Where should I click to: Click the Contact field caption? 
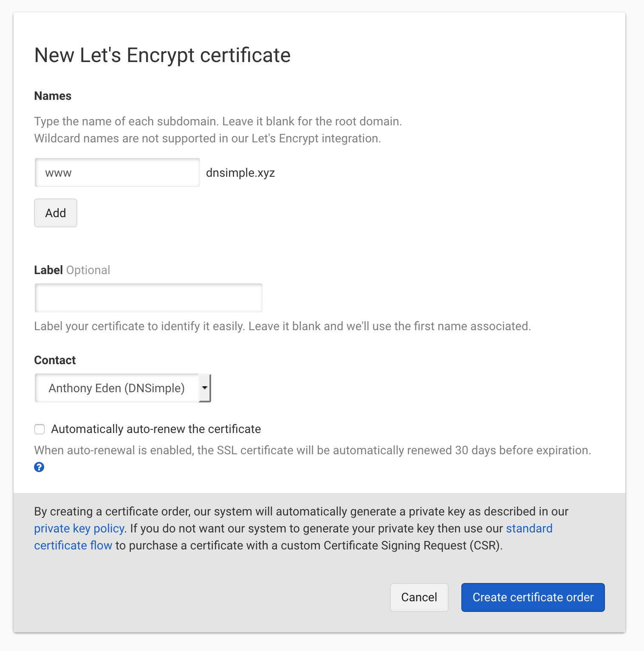pyautogui.click(x=55, y=360)
